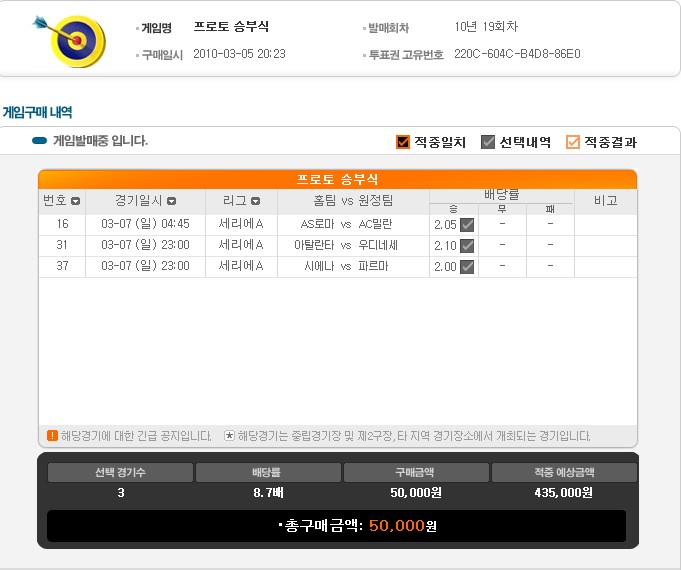Sort by 경기일시 column arrow
Screen dimensions: 681x570
click(172, 201)
